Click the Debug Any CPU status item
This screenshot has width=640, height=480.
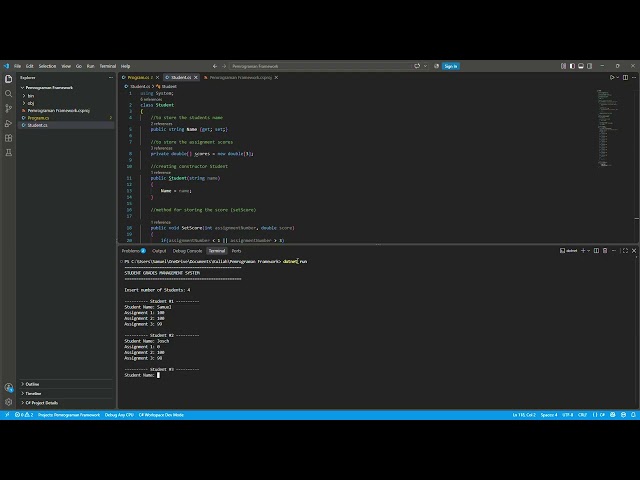click(x=119, y=415)
